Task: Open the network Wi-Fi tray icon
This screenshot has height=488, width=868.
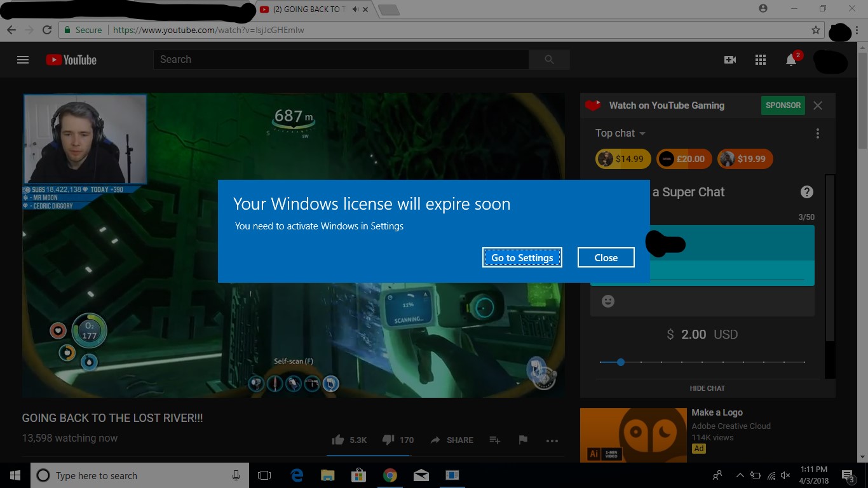Action: (x=771, y=475)
